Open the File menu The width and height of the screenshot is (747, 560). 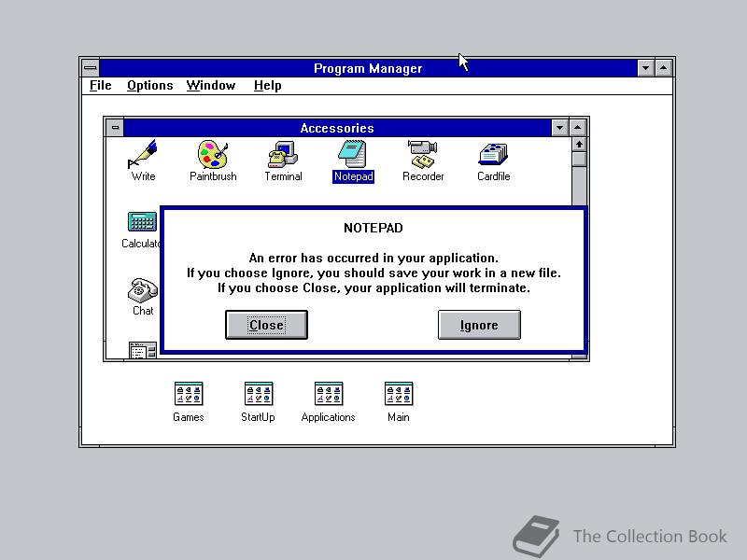[101, 85]
